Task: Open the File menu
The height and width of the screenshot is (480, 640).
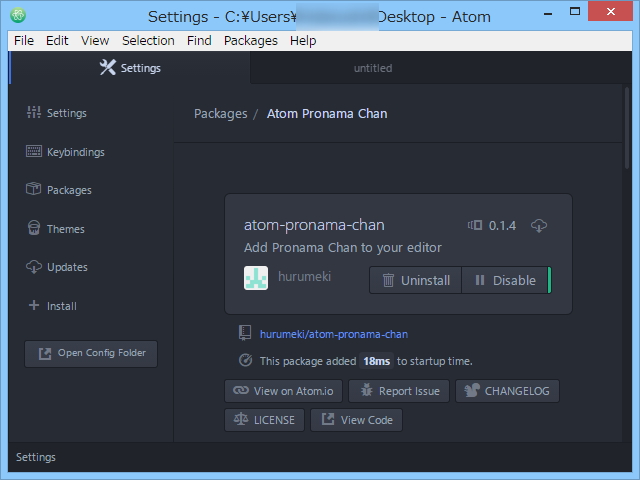Action: click(24, 41)
